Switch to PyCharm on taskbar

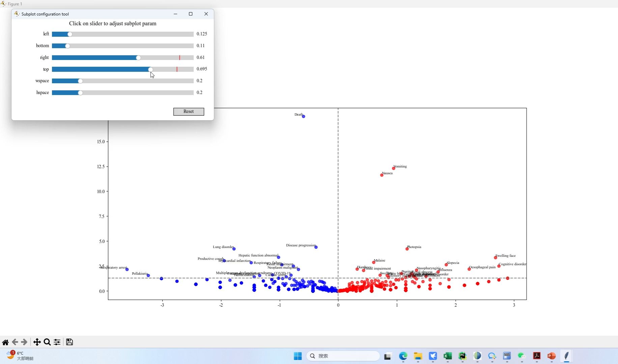click(462, 356)
